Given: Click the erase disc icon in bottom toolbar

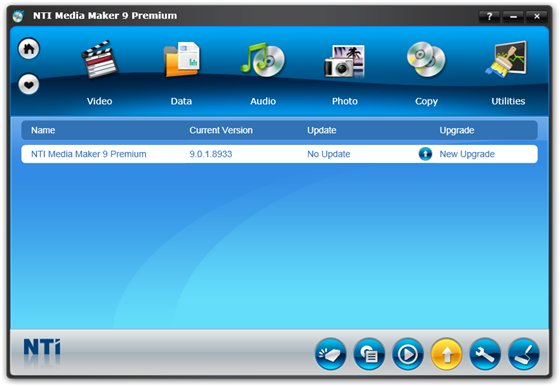Looking at the screenshot, I should pos(331,354).
